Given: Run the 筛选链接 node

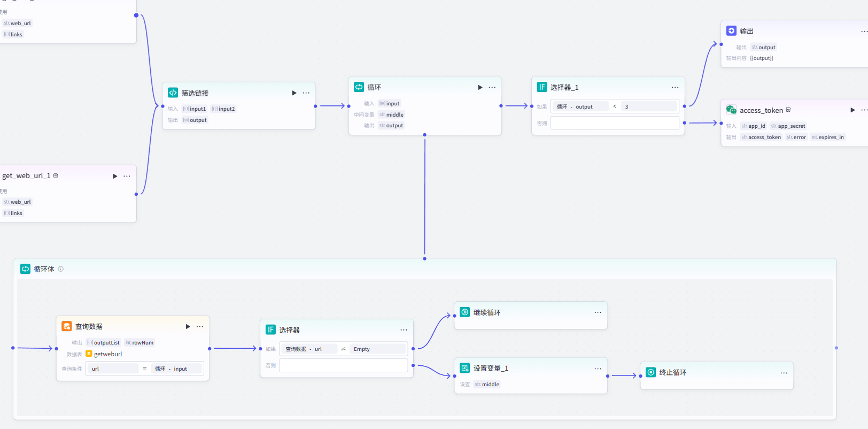Looking at the screenshot, I should click(294, 93).
